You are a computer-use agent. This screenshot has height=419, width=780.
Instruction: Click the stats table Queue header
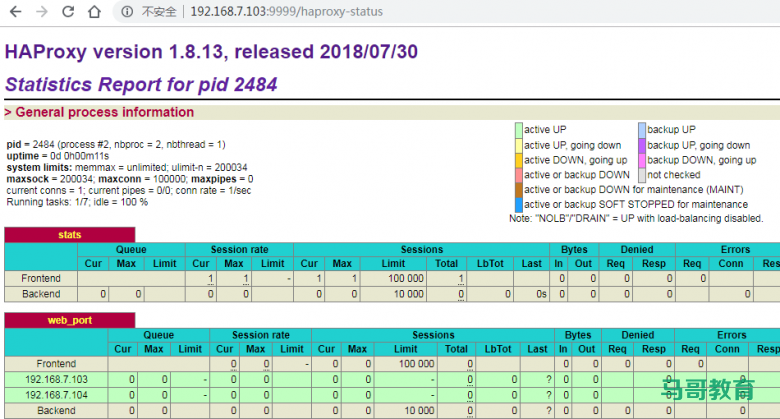click(131, 249)
